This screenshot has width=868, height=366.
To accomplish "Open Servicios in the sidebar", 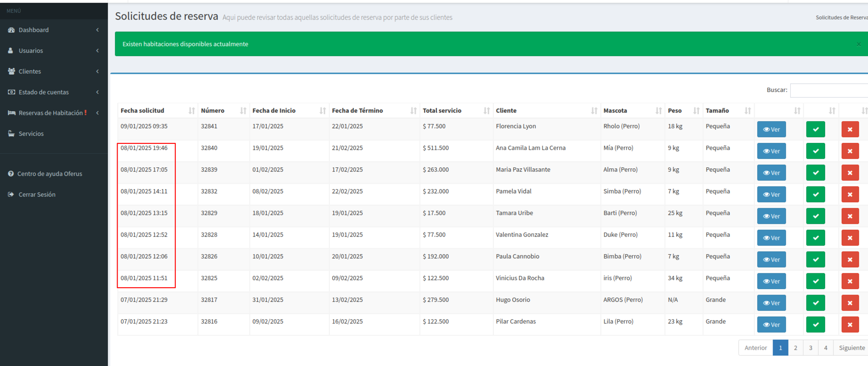I will (31, 134).
